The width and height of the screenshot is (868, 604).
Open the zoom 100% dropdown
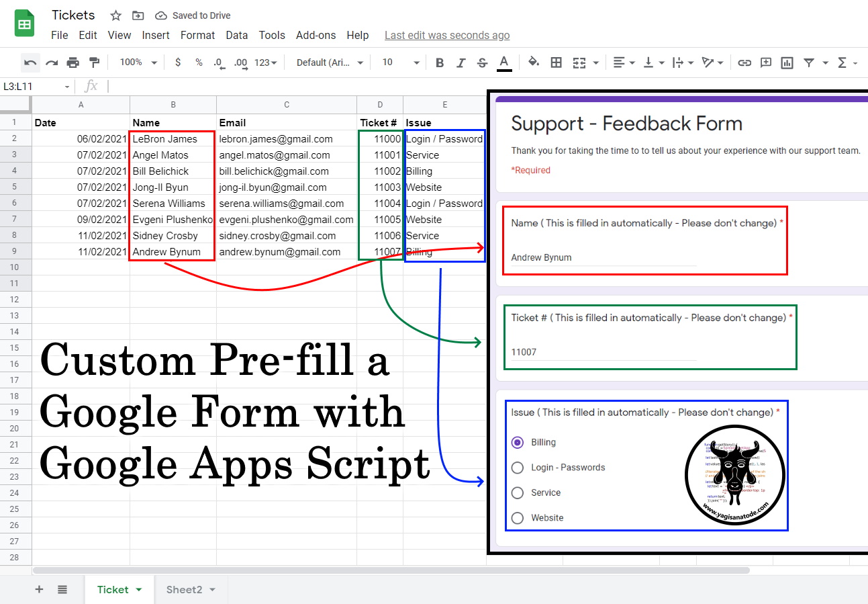point(138,62)
